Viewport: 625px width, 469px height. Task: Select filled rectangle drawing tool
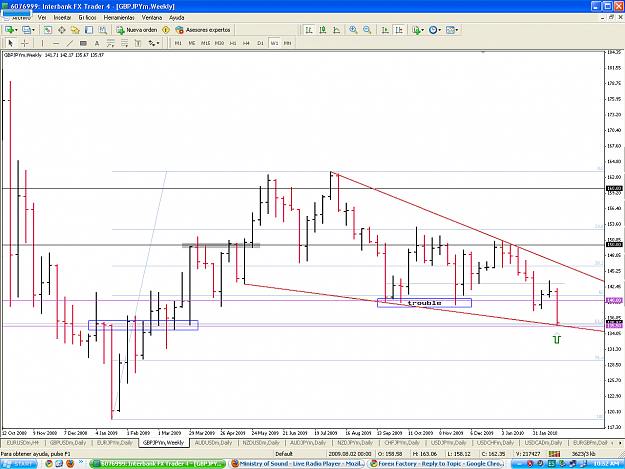coord(83,43)
